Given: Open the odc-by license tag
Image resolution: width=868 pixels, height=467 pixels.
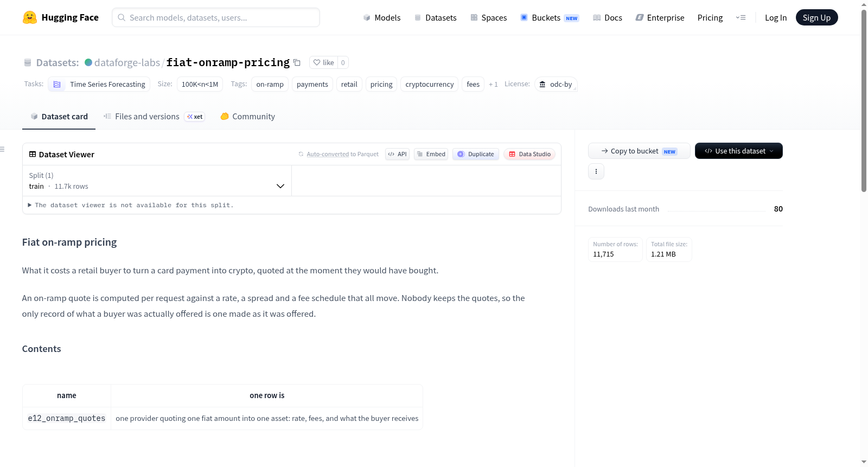Looking at the screenshot, I should pos(556,84).
